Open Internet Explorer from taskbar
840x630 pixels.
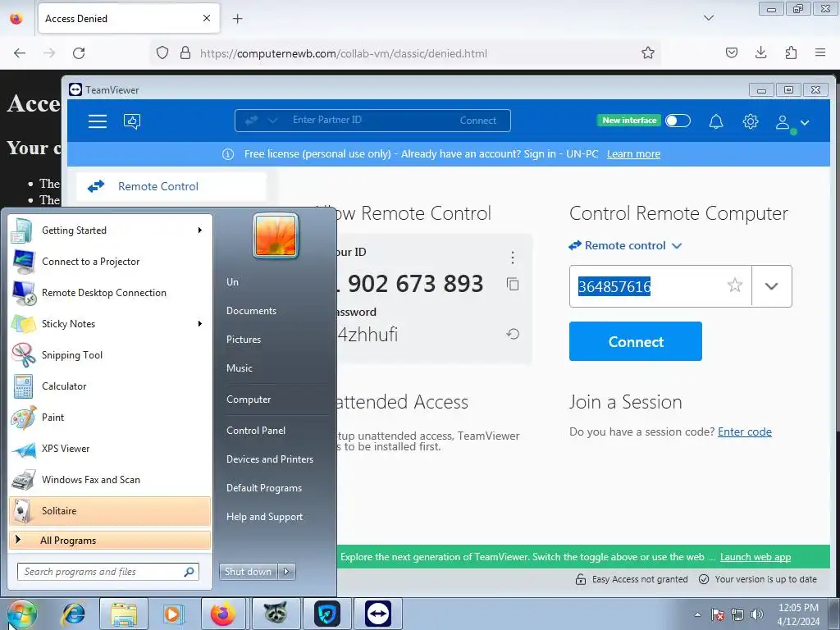click(x=73, y=614)
